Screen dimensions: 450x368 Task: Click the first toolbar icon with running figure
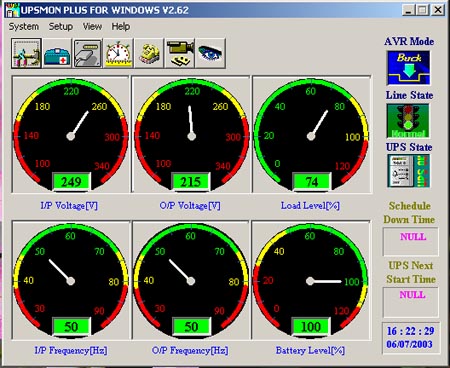pos(26,53)
